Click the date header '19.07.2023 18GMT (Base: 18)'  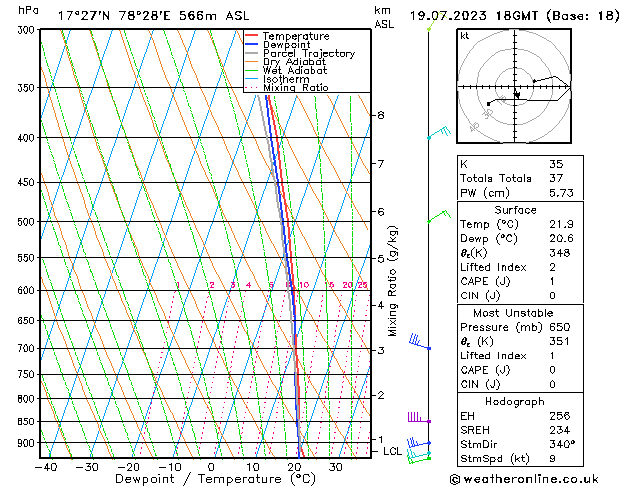point(515,16)
